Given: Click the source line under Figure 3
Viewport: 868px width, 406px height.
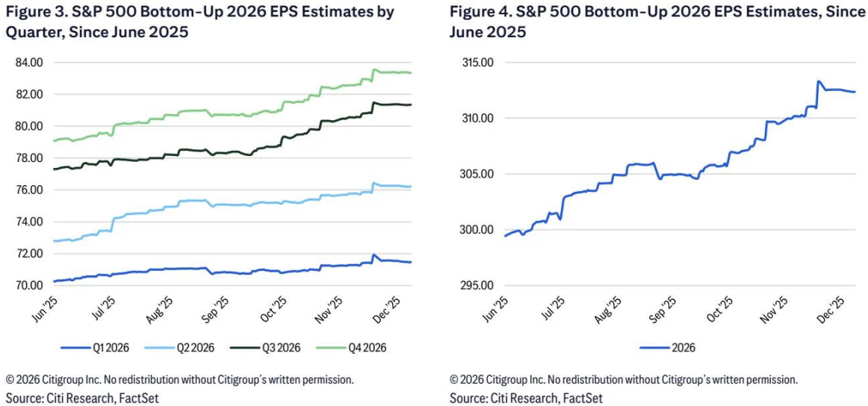Looking at the screenshot, I should (x=82, y=398).
